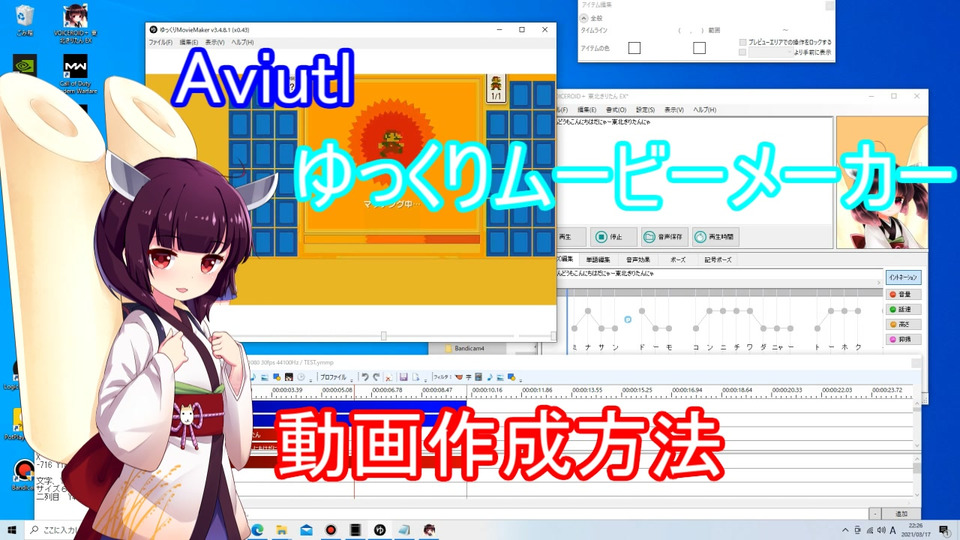Viewport: 960px width, 540px height.
Task: Toggle the video filter icon in timeline toolbar
Action: pos(479,377)
